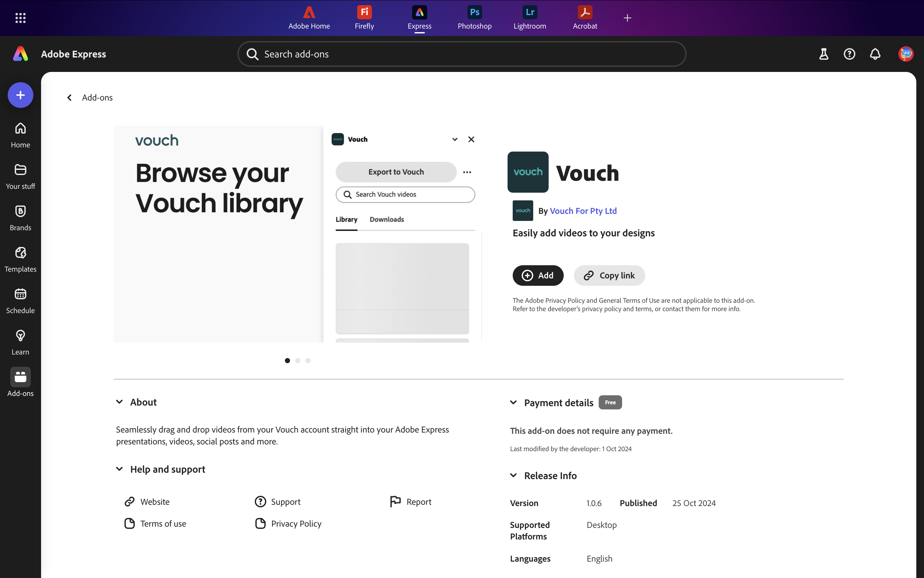Click version value 1.0.6
Image resolution: width=924 pixels, height=578 pixels.
click(x=594, y=503)
